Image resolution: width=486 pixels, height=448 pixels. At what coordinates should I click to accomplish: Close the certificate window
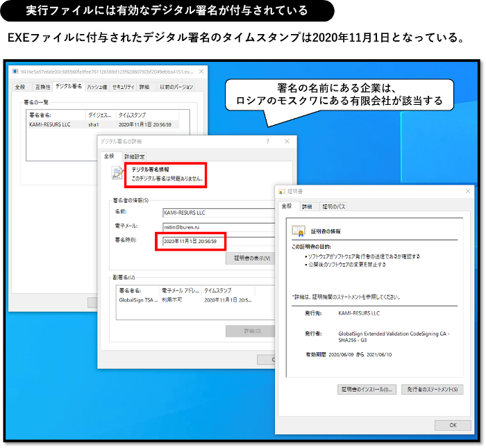(x=465, y=191)
